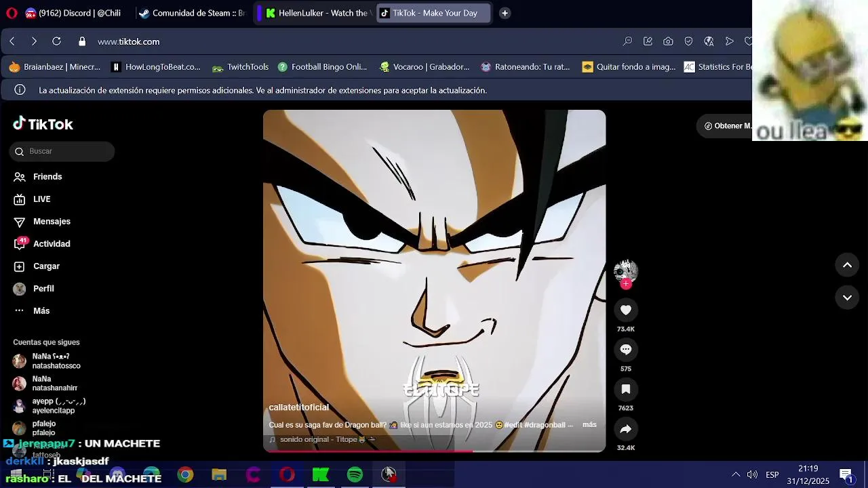
Task: Open File Explorer from the taskbar
Action: coord(219,474)
